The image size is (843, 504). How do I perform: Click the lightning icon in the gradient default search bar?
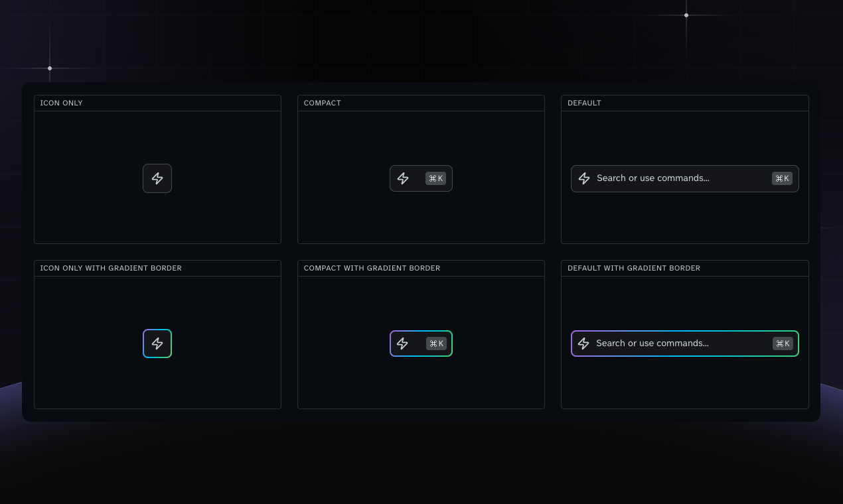[x=584, y=343]
